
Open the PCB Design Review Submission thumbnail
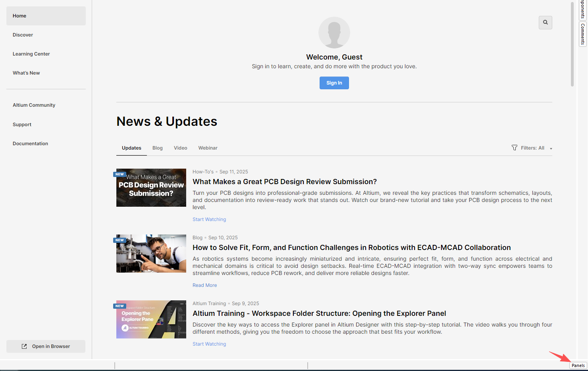(x=151, y=188)
